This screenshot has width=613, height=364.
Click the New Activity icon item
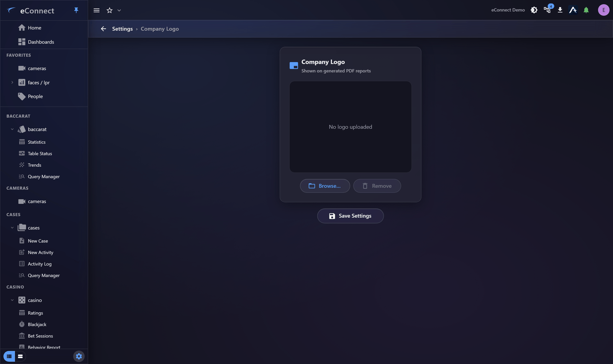click(22, 252)
